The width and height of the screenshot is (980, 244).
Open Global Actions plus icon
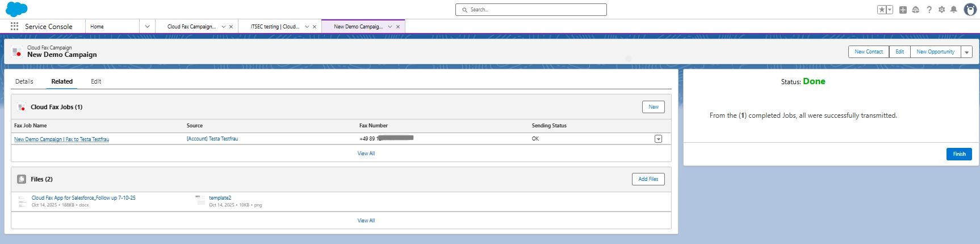pos(903,10)
